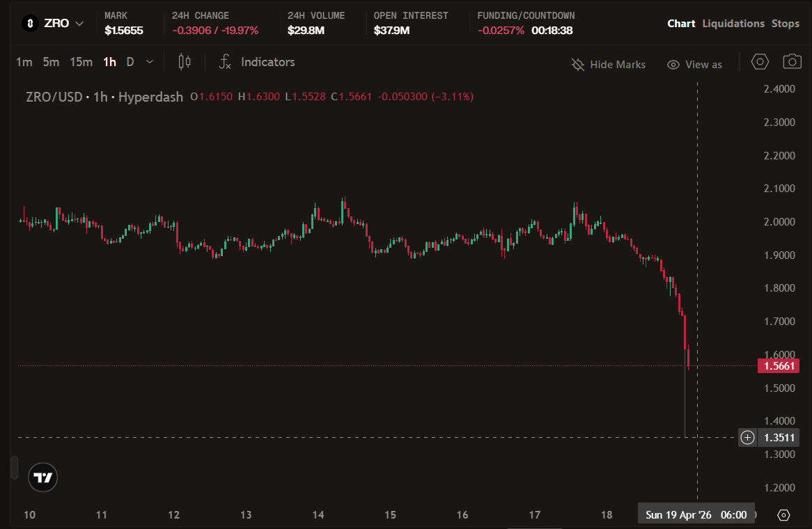Click the ZRO coin logo icon
The image size is (812, 529).
(30, 23)
